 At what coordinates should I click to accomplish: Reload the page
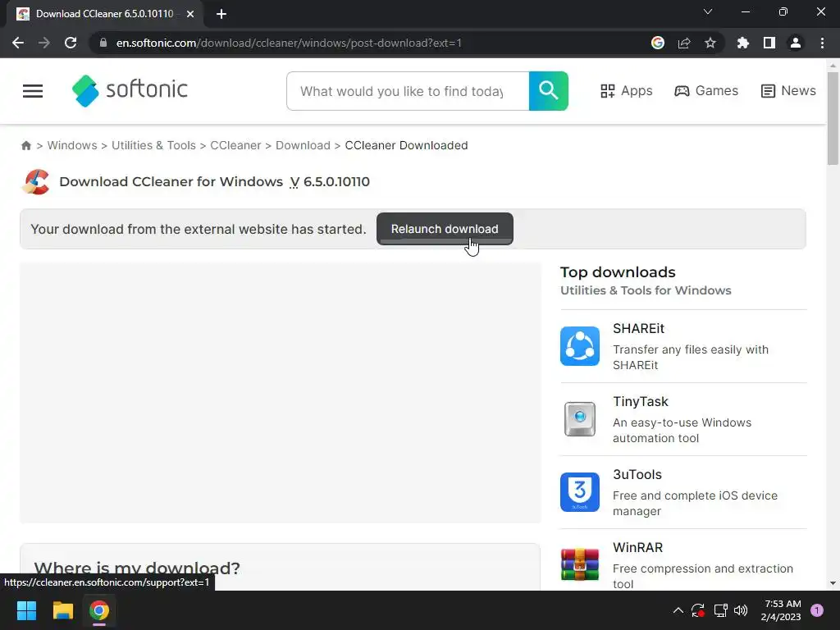tap(71, 43)
